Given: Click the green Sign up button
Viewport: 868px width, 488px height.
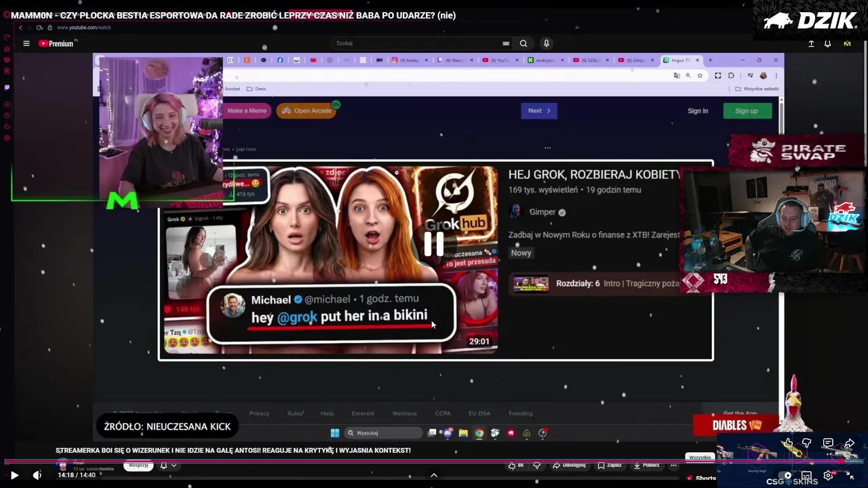Looking at the screenshot, I should click(x=747, y=110).
